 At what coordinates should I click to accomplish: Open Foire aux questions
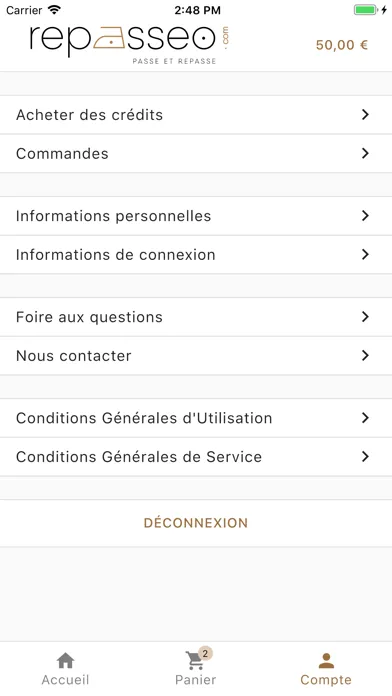[196, 317]
